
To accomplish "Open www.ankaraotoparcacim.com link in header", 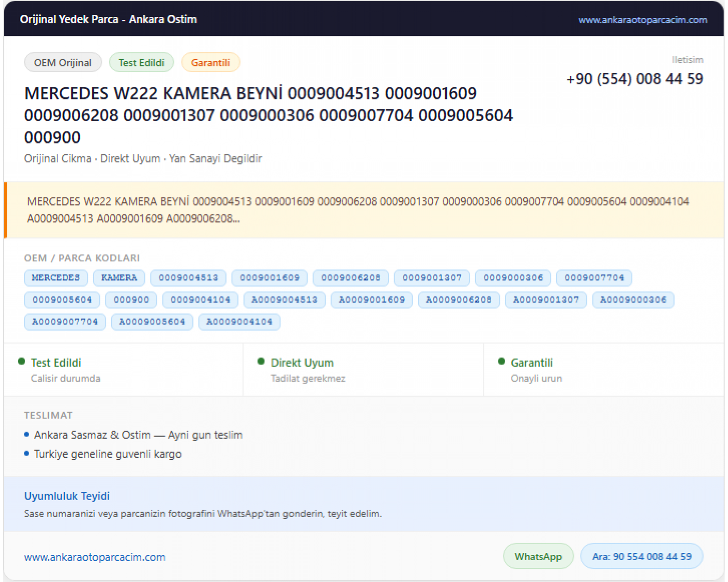I will [643, 20].
